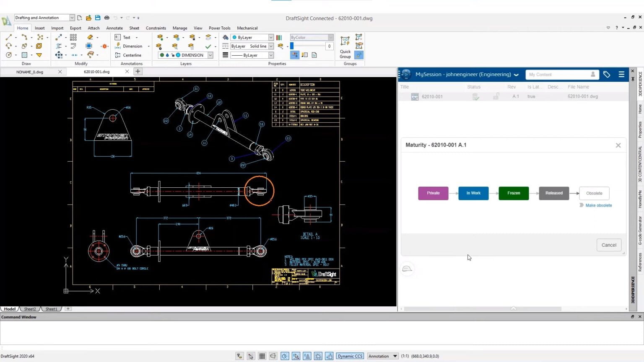
Task: Open the Text tool in Annotations
Action: click(x=127, y=37)
